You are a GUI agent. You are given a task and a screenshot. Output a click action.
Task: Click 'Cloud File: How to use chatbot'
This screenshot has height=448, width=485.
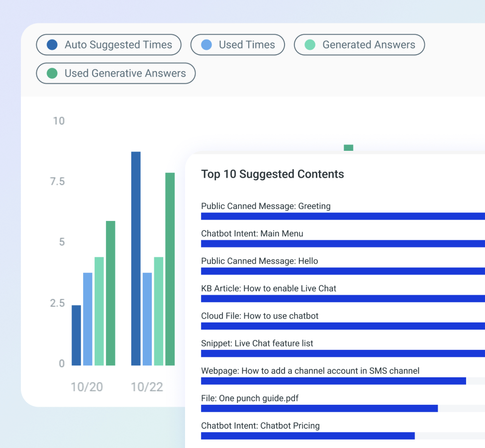pyautogui.click(x=260, y=316)
